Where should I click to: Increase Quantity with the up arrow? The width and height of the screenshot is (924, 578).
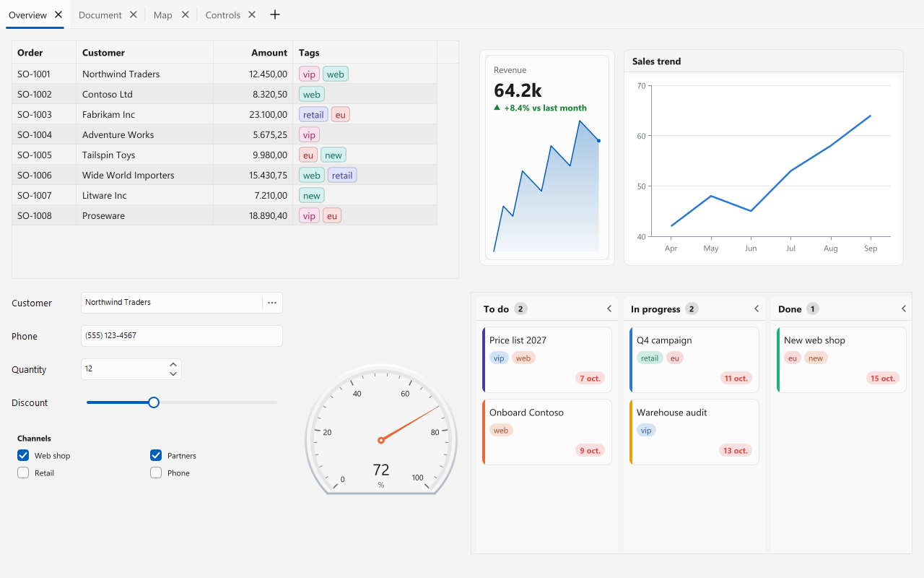[x=173, y=365]
